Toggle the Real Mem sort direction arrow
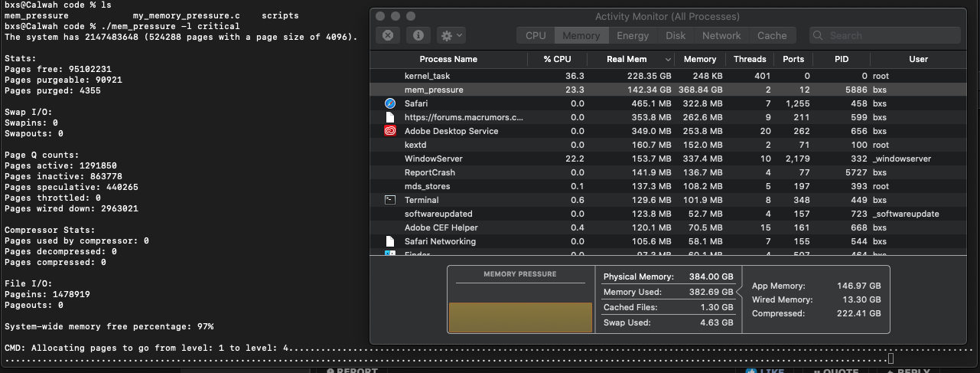This screenshot has width=980, height=373. (x=668, y=60)
